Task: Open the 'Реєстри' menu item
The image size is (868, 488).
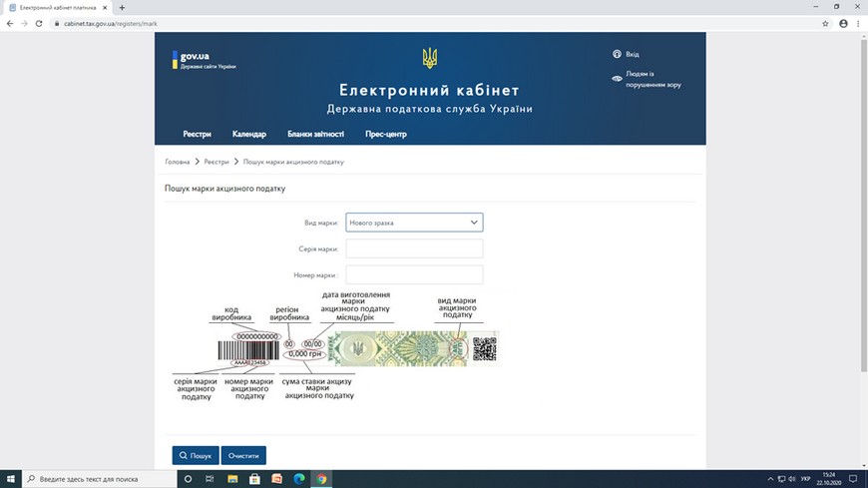Action: (197, 135)
